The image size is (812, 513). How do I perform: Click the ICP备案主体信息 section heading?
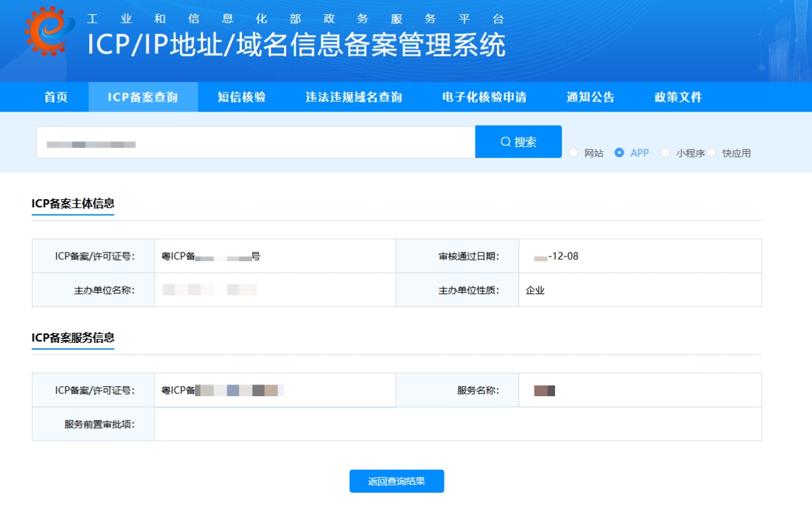coord(73,204)
